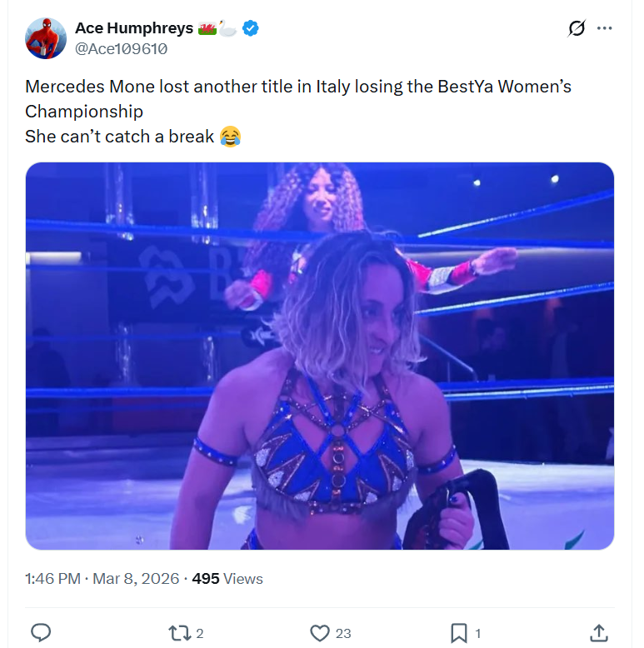This screenshot has height=648, width=644.
Task: Click the laughing-crying emoji in the tweet
Action: pos(231,137)
